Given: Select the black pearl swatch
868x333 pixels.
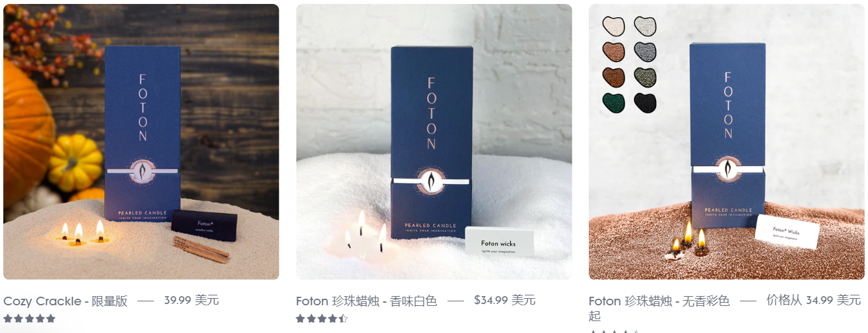Looking at the screenshot, I should click(645, 102).
